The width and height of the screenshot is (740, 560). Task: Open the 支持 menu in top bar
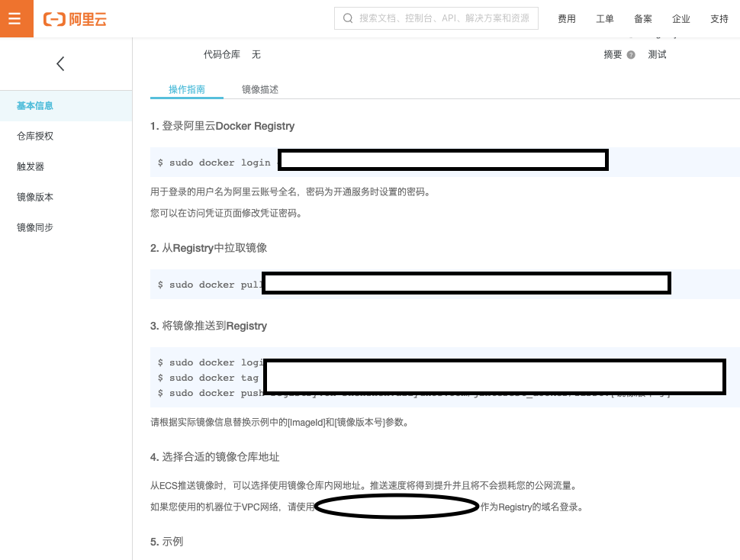coord(719,19)
